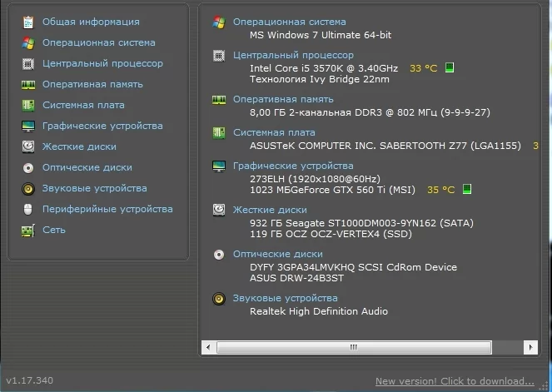This screenshot has height=392, width=552.
Task: Click the Windows flag icon in the sidebar
Action: [x=28, y=43]
